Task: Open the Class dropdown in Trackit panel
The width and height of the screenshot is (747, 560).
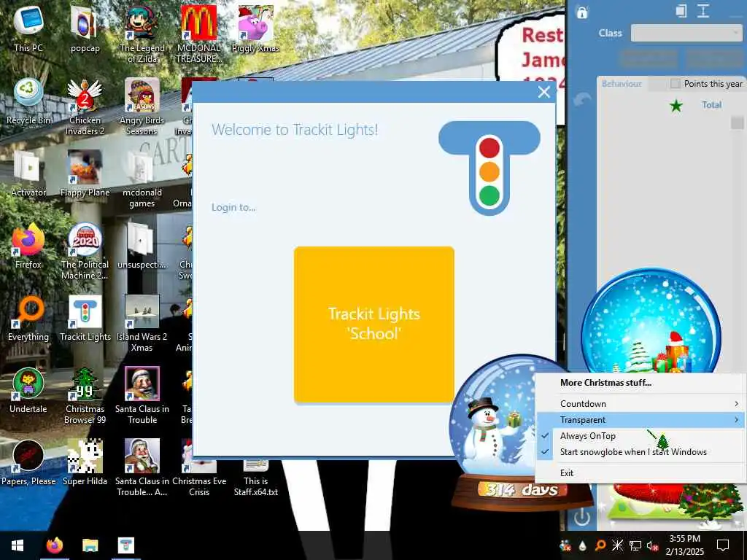Action: coord(686,34)
